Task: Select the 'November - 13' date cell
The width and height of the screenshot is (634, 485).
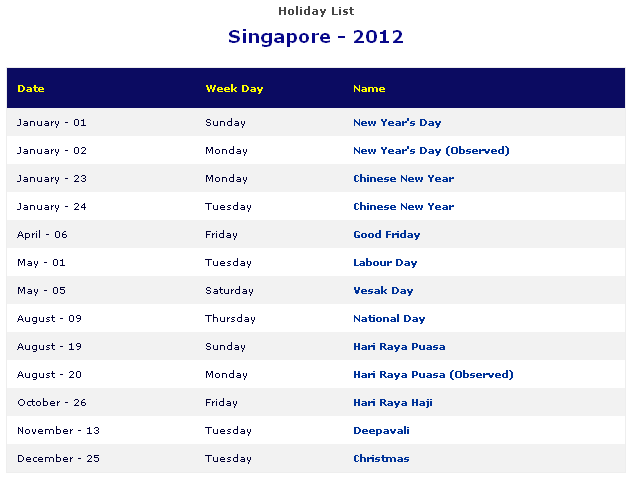Action: (58, 430)
